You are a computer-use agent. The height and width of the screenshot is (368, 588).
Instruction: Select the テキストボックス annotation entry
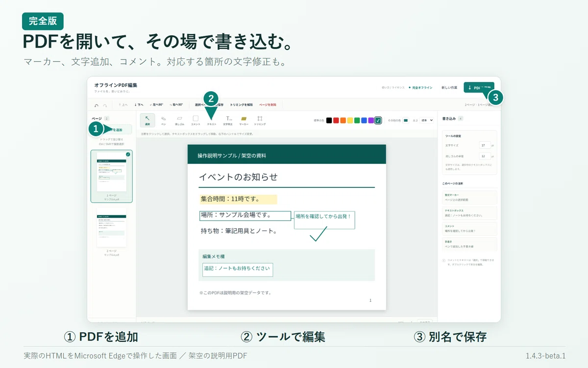(x=469, y=213)
